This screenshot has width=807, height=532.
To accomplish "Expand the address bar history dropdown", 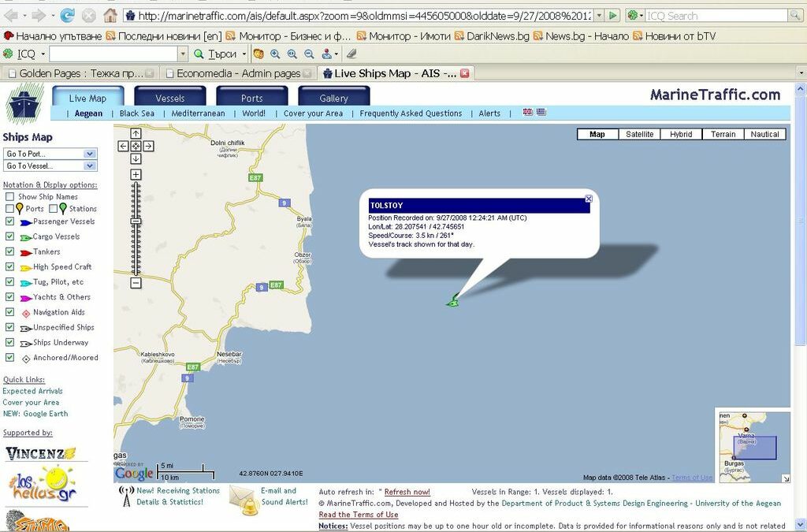I will point(599,16).
